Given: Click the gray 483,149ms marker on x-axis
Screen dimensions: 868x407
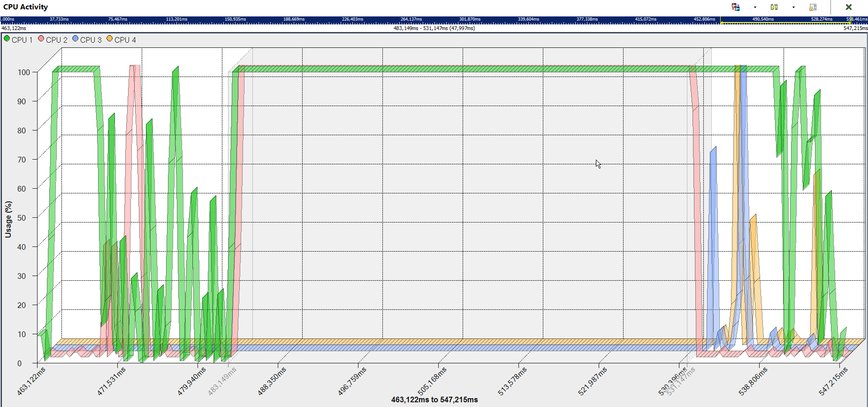Looking at the screenshot, I should (222, 381).
